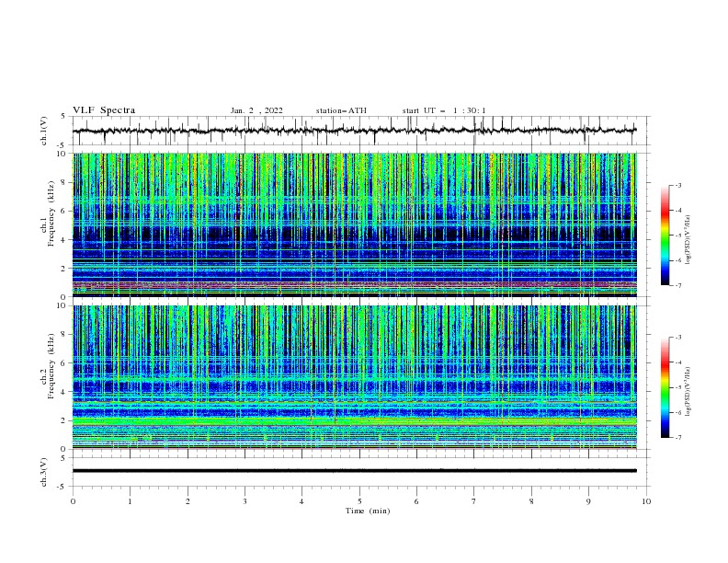The width and height of the screenshot is (728, 563).
Task: Click the "-5" tick on ch.3(V) axis
Action: (63, 487)
